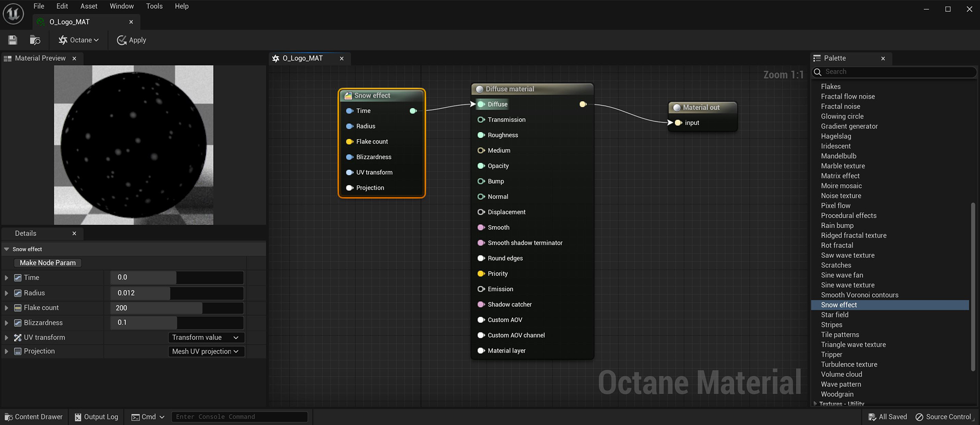Click the Palette search field

(895, 72)
